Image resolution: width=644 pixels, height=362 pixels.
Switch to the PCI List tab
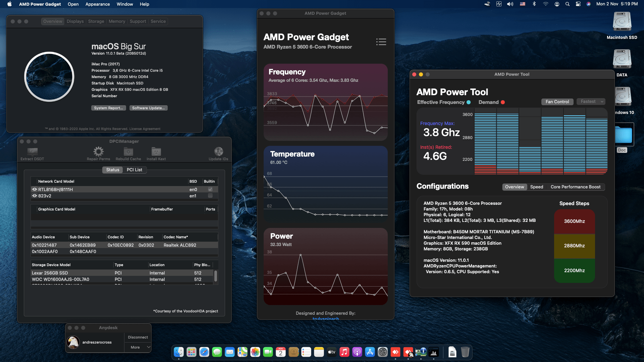point(134,170)
